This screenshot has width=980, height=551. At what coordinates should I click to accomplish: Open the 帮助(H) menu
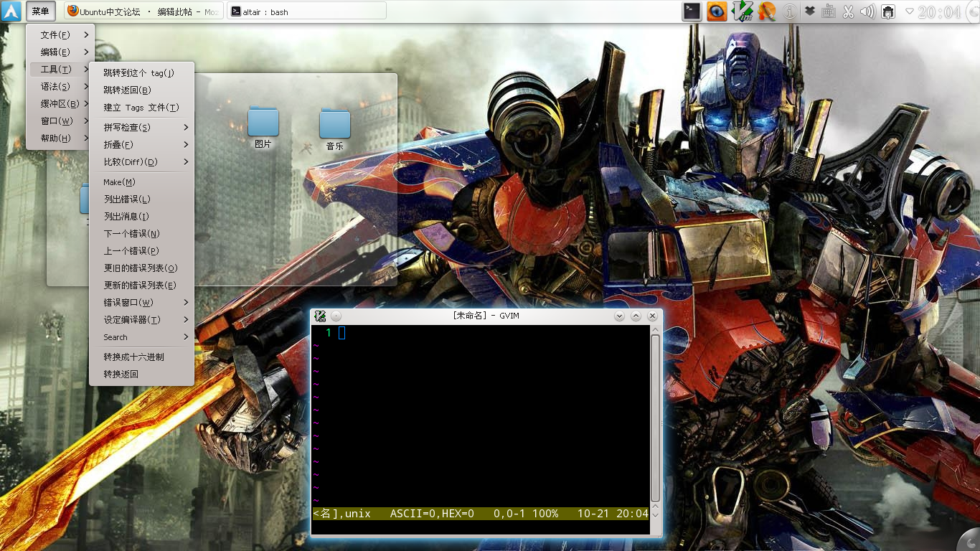60,138
